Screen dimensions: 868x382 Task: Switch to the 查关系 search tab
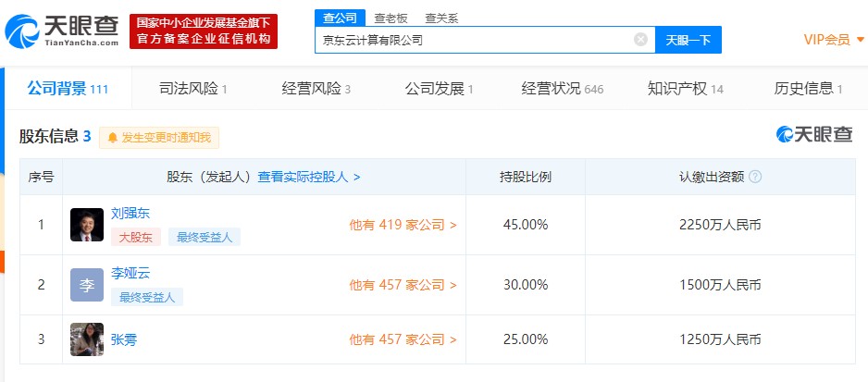click(x=441, y=18)
